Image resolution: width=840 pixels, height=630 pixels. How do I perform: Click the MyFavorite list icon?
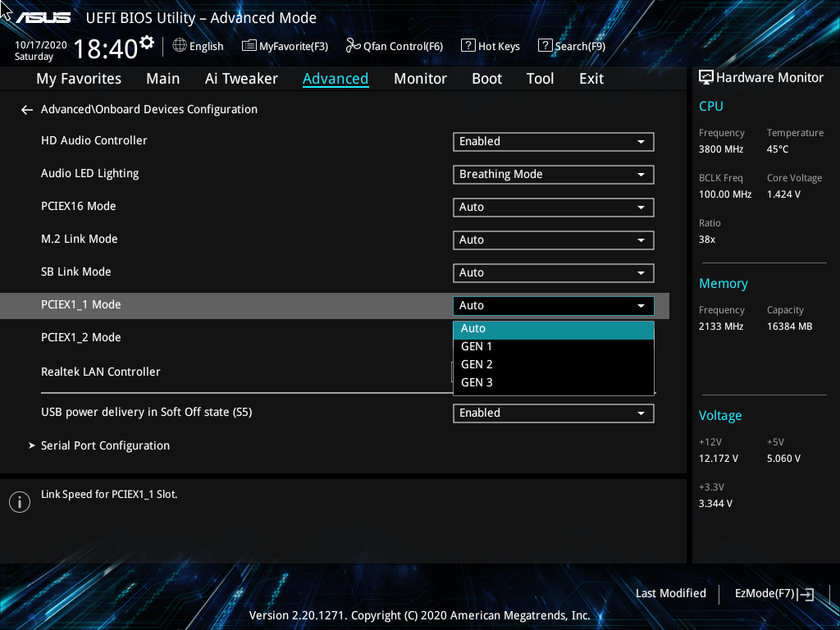pos(249,46)
